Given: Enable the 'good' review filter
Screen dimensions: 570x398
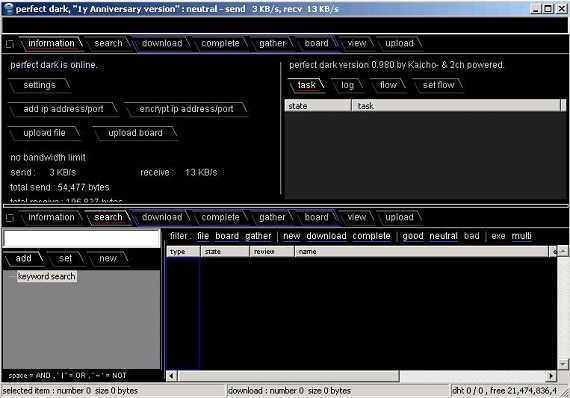Looking at the screenshot, I should click(x=413, y=236).
